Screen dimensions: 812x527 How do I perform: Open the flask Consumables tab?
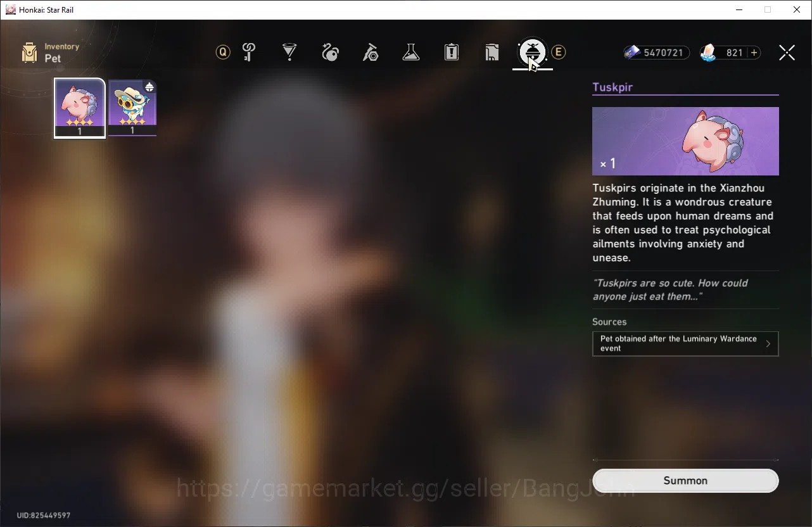tap(411, 53)
